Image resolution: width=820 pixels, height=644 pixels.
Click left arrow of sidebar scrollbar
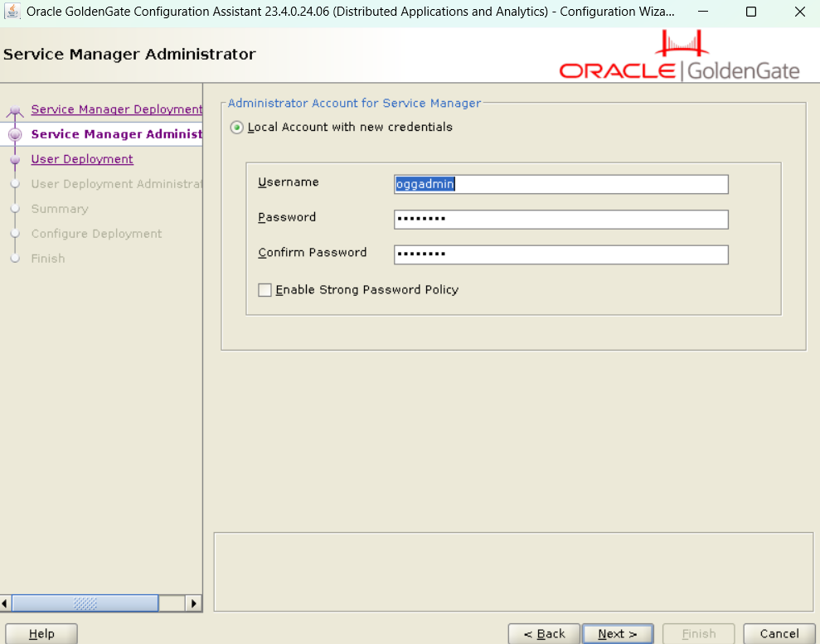pos(5,603)
